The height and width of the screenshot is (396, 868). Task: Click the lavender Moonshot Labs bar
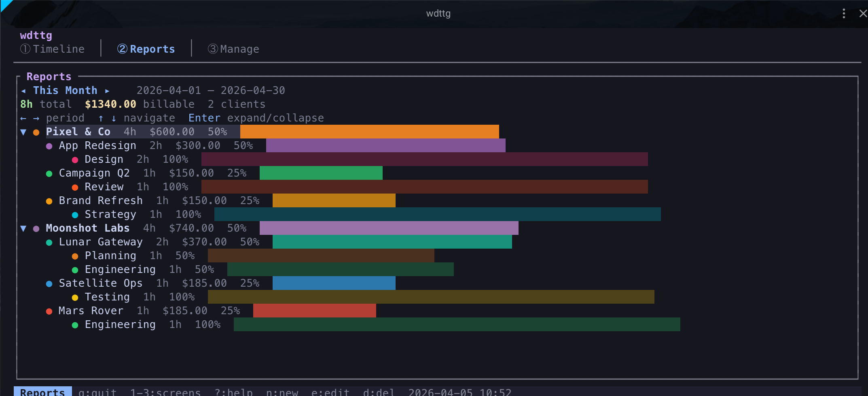pos(389,228)
